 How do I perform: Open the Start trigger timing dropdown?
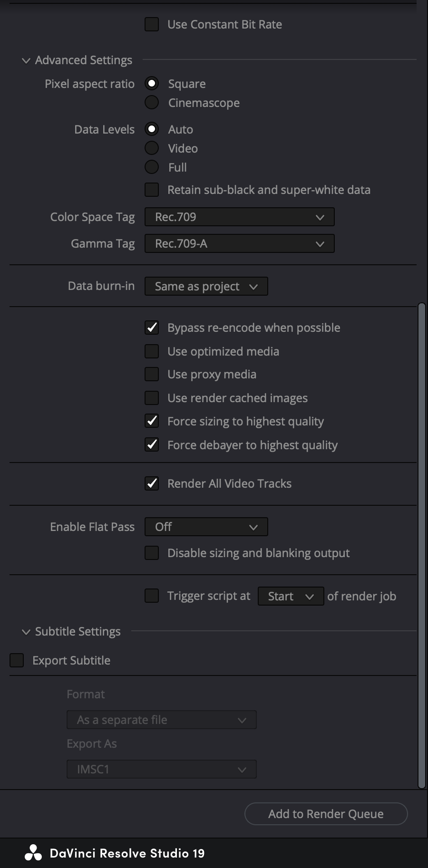(290, 596)
